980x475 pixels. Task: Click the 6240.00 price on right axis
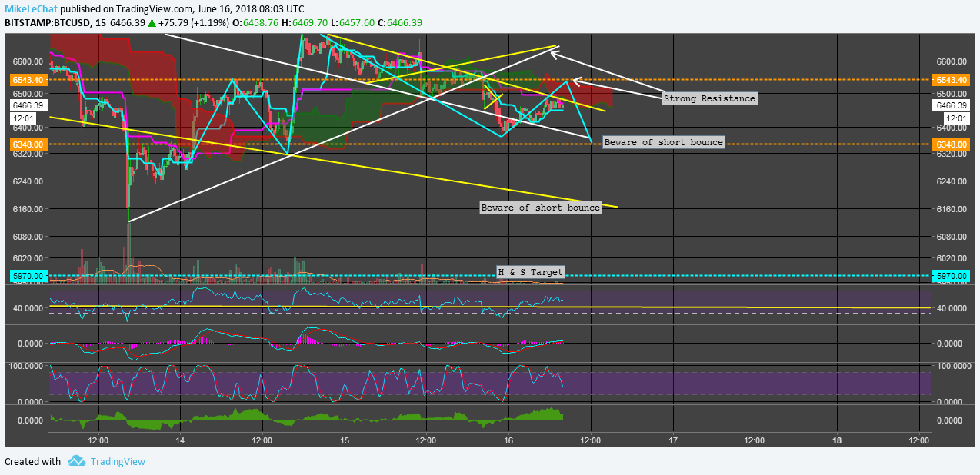point(951,181)
